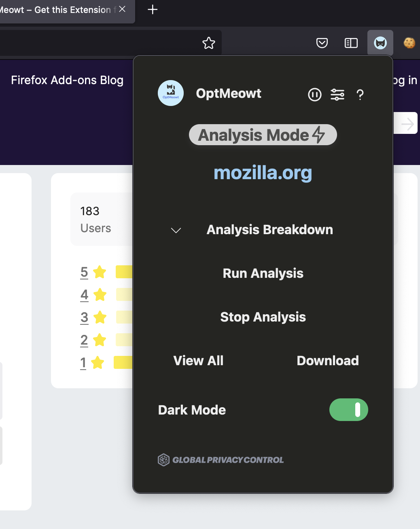Open a new browser tab with the plus button

tap(153, 10)
